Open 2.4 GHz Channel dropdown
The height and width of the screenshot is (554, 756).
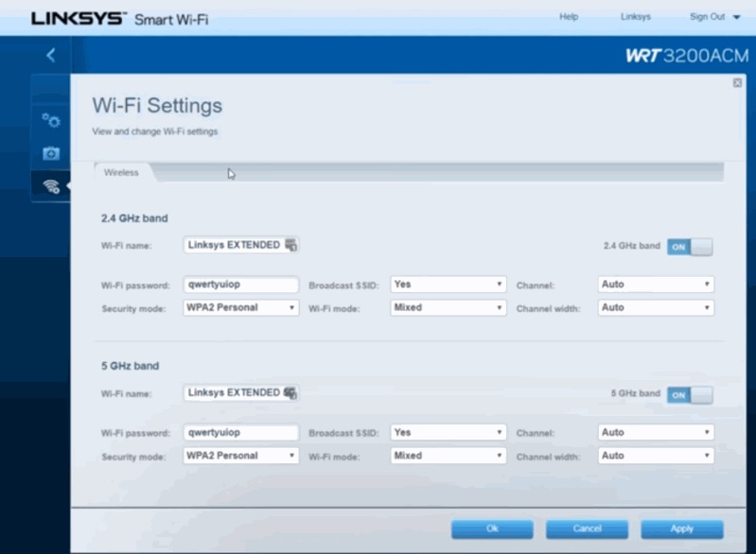[x=656, y=285]
